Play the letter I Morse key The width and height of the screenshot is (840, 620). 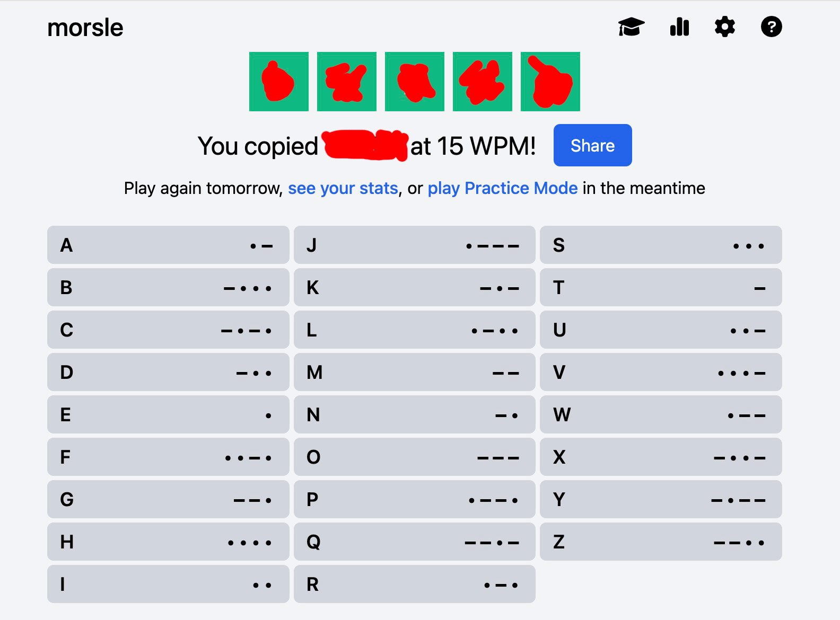[x=168, y=584]
